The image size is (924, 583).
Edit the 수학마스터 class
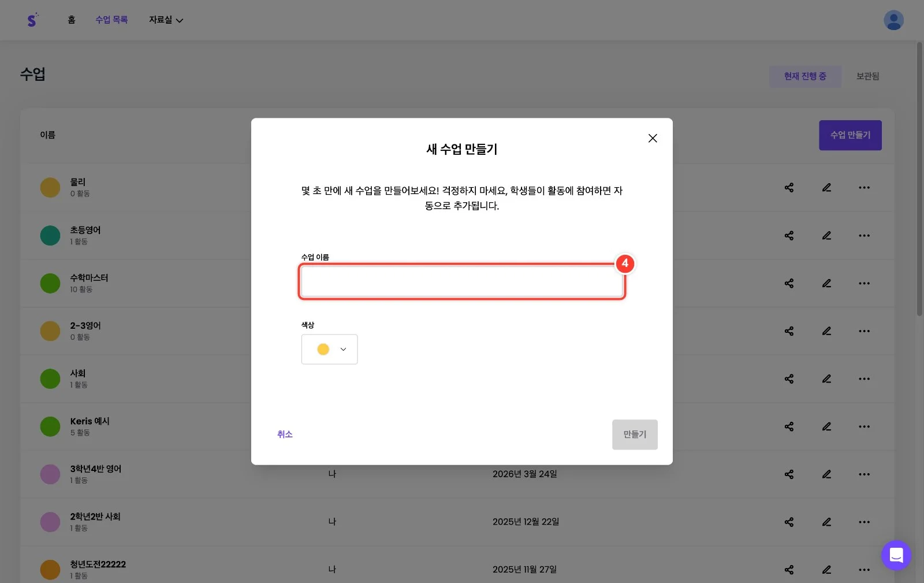tap(826, 283)
